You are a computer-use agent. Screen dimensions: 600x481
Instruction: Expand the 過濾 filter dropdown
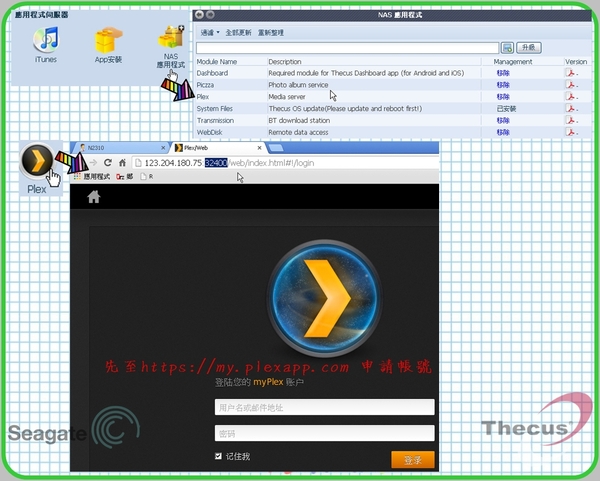[210, 33]
